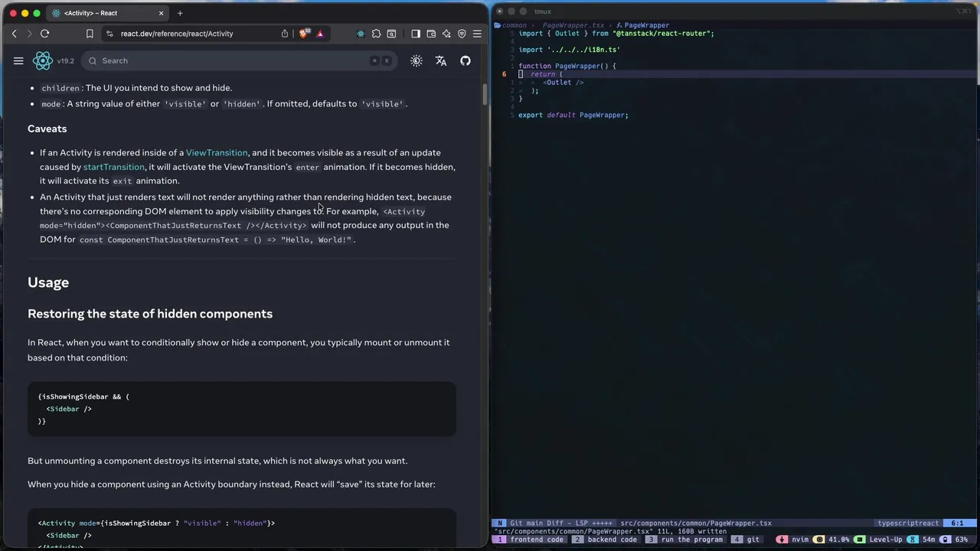Open the translations language icon
980x551 pixels.
tap(441, 60)
